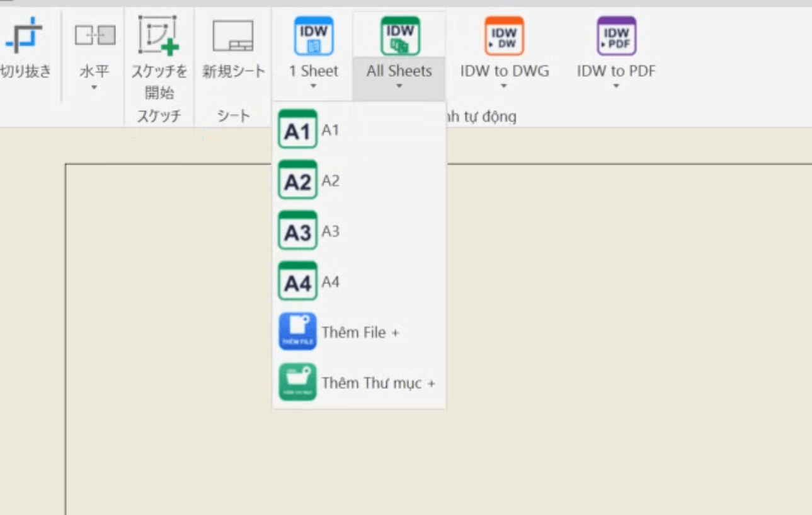Click the green Thêm Thư mục icon
Image resolution: width=812 pixels, height=515 pixels.
coord(298,382)
